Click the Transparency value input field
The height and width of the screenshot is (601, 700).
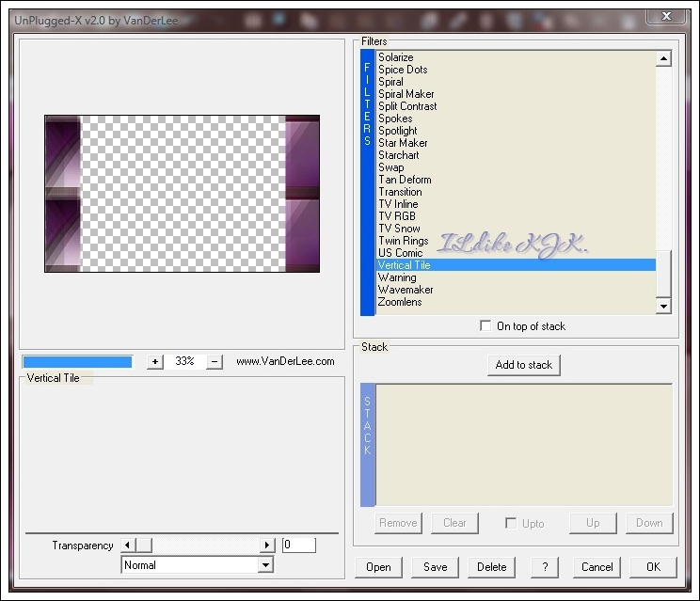[298, 546]
